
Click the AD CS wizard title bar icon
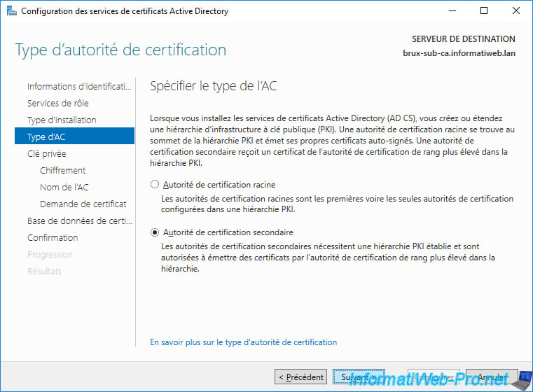pos(12,11)
